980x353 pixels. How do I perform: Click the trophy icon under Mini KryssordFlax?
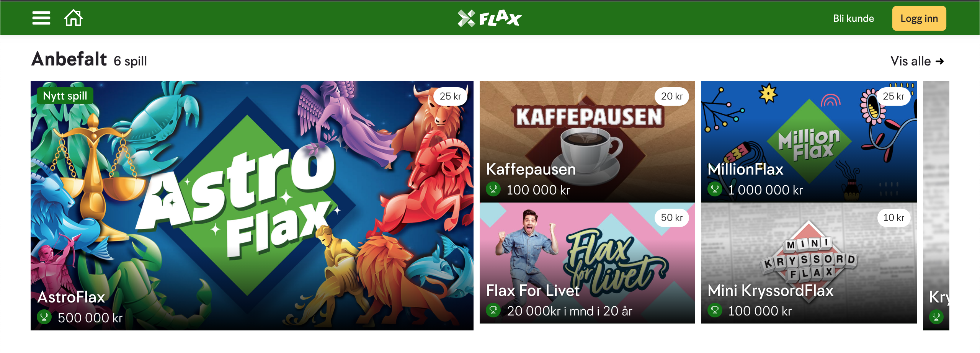tap(715, 311)
